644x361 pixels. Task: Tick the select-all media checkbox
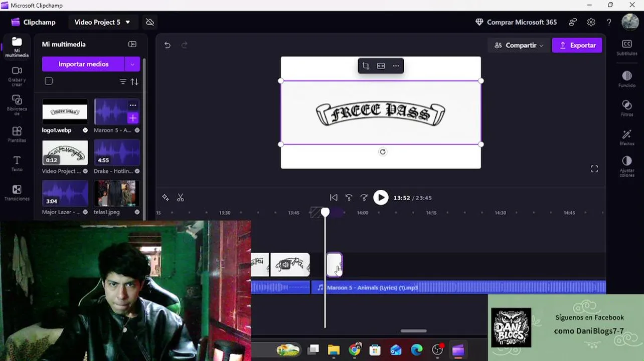(49, 81)
